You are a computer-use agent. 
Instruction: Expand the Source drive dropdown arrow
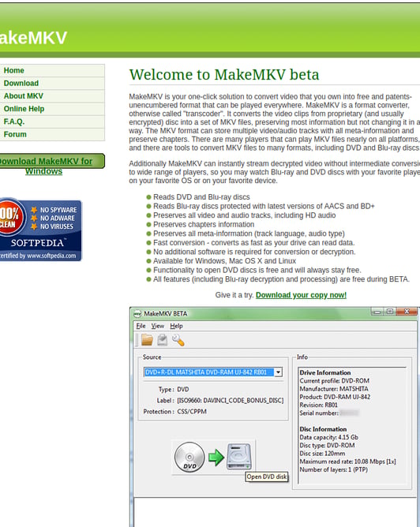tap(278, 372)
